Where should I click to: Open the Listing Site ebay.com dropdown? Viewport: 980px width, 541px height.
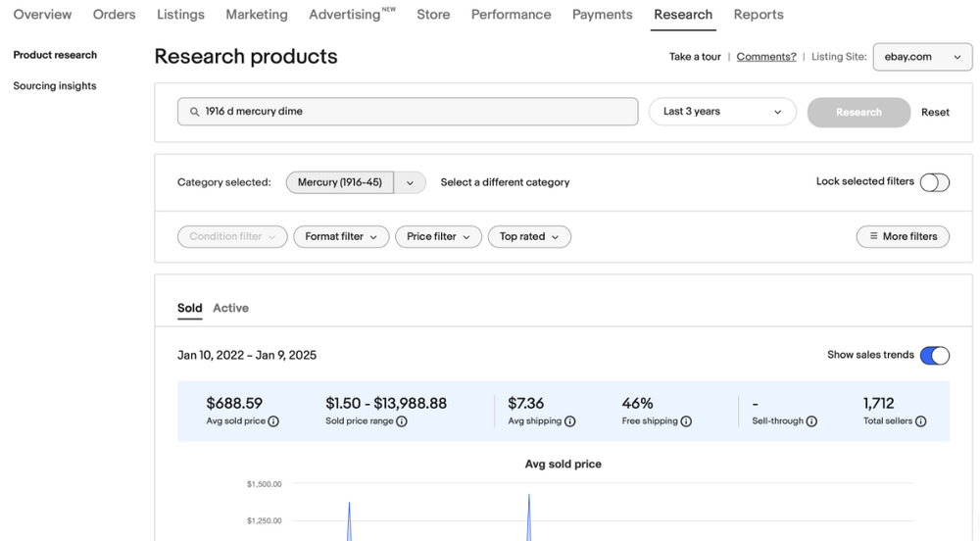[922, 57]
